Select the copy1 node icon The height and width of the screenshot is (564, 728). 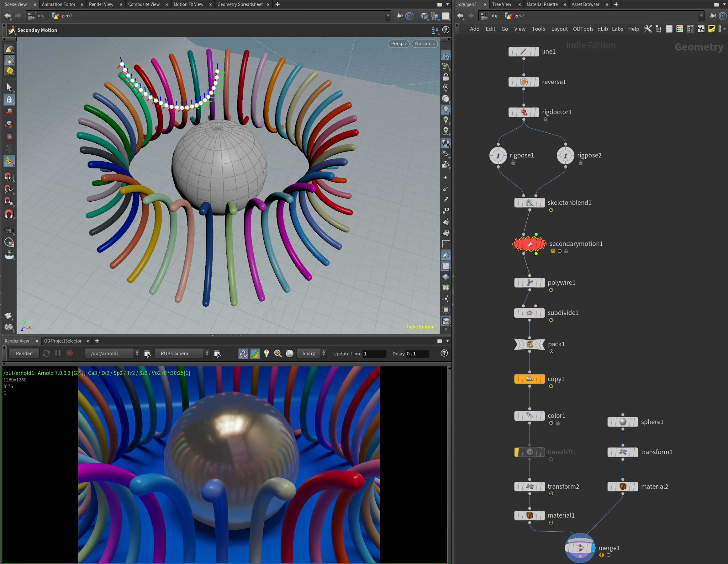[x=529, y=379]
